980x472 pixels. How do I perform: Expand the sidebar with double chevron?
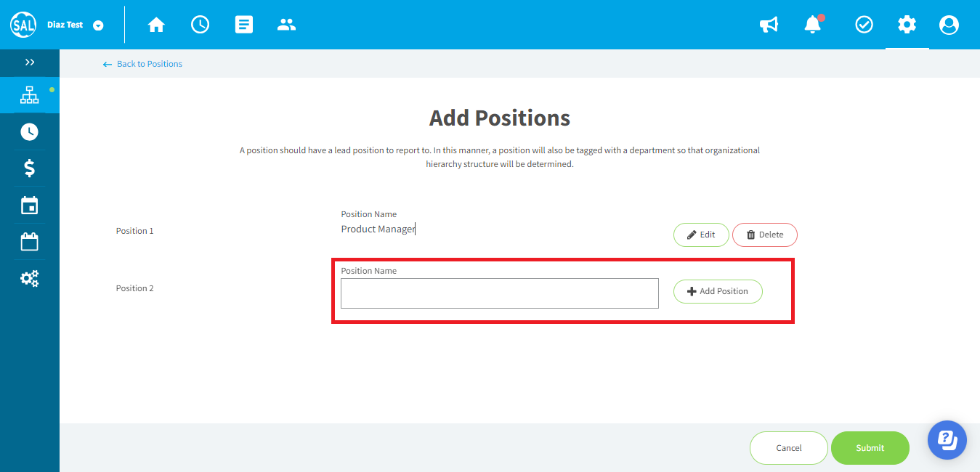[30, 62]
